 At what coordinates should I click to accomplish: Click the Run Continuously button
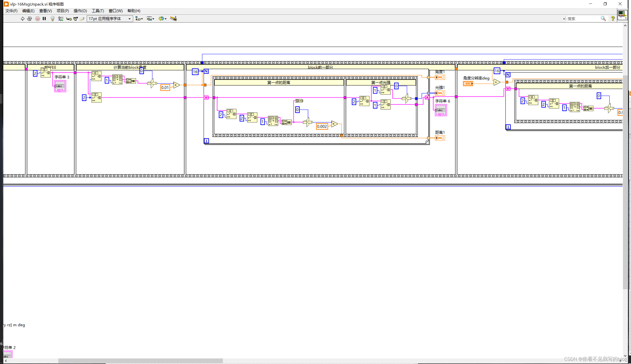30,19
